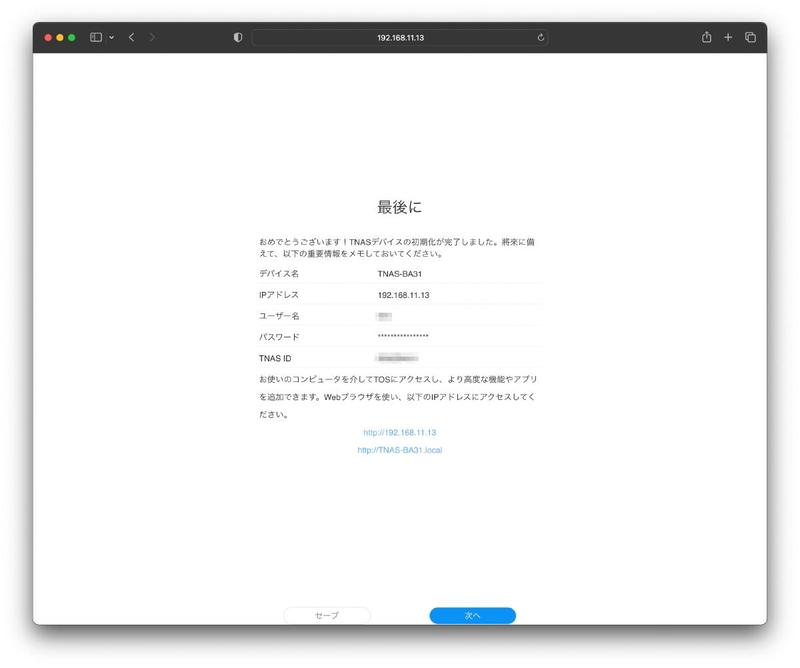
Task: Click the address bar showing 192.168.11.13
Action: pos(400,37)
